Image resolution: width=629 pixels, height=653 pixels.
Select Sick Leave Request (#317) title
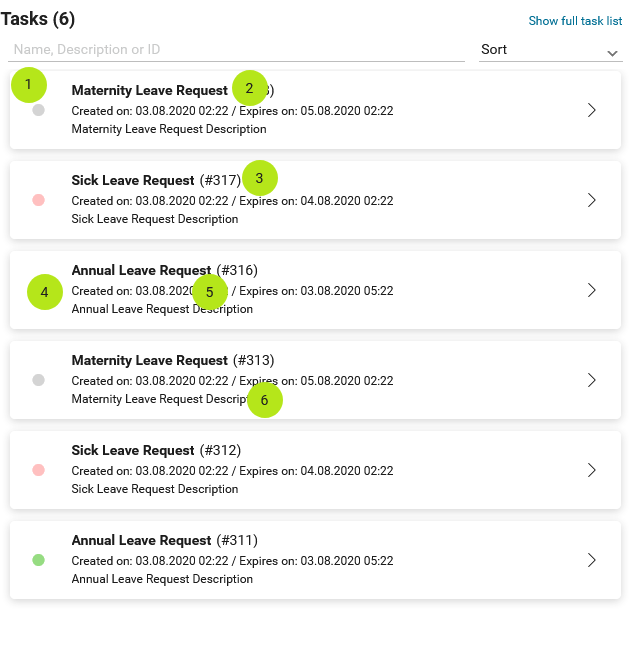[x=156, y=180]
